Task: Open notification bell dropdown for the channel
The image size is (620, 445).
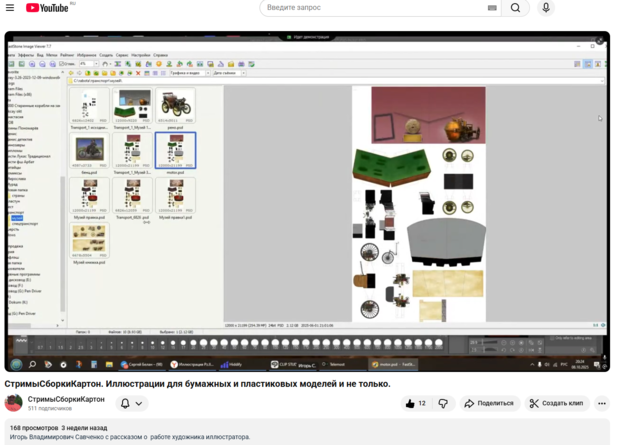Action: click(131, 403)
